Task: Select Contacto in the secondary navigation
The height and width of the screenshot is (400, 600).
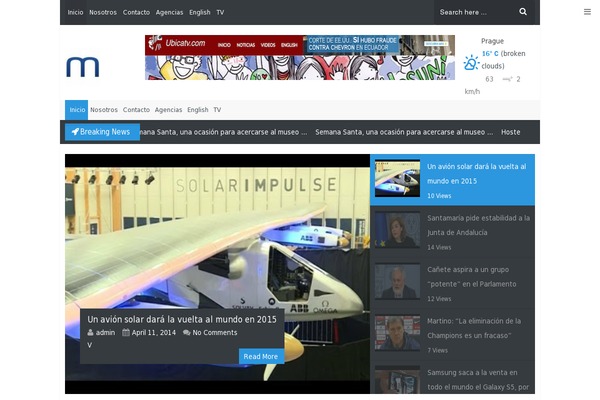Action: coord(136,110)
